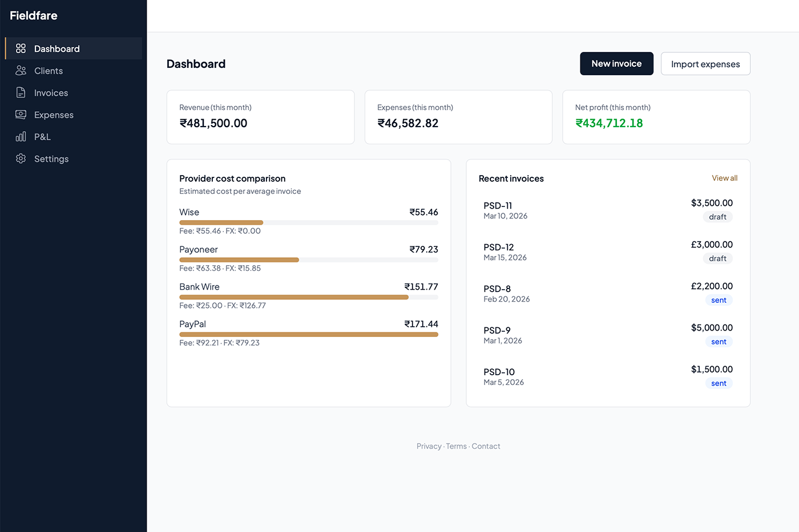The image size is (799, 532).
Task: Click the Clients people icon
Action: coord(21,71)
